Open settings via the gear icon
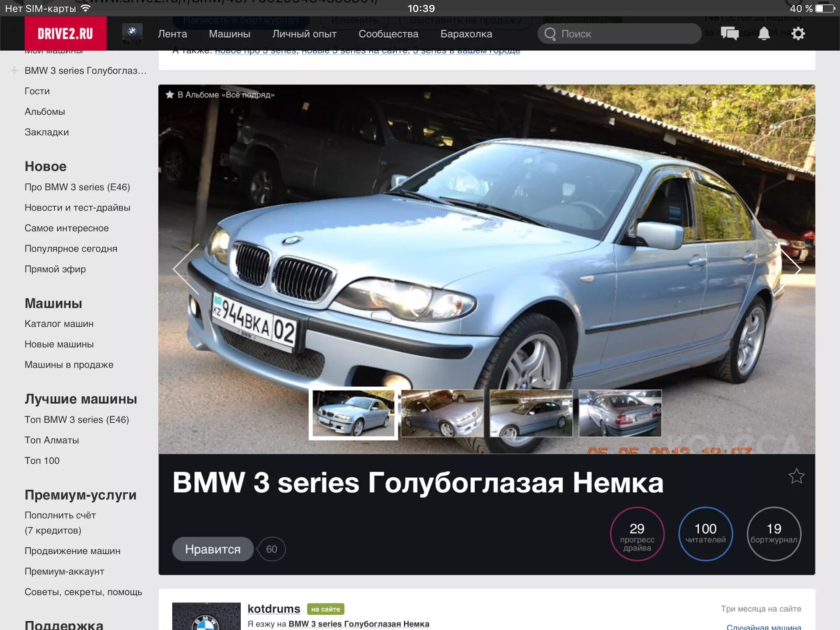The height and width of the screenshot is (630, 840). [x=798, y=34]
